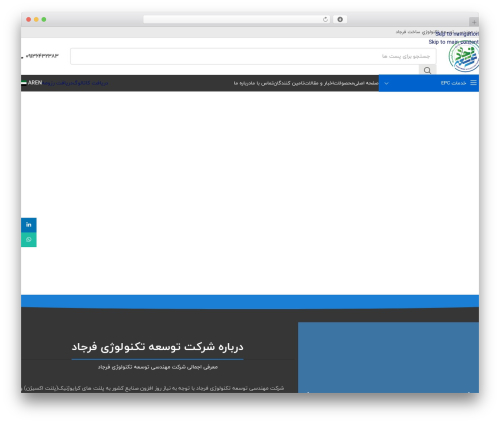Open the محصولات products menu item
This screenshot has width=500, height=423.
click(x=345, y=83)
